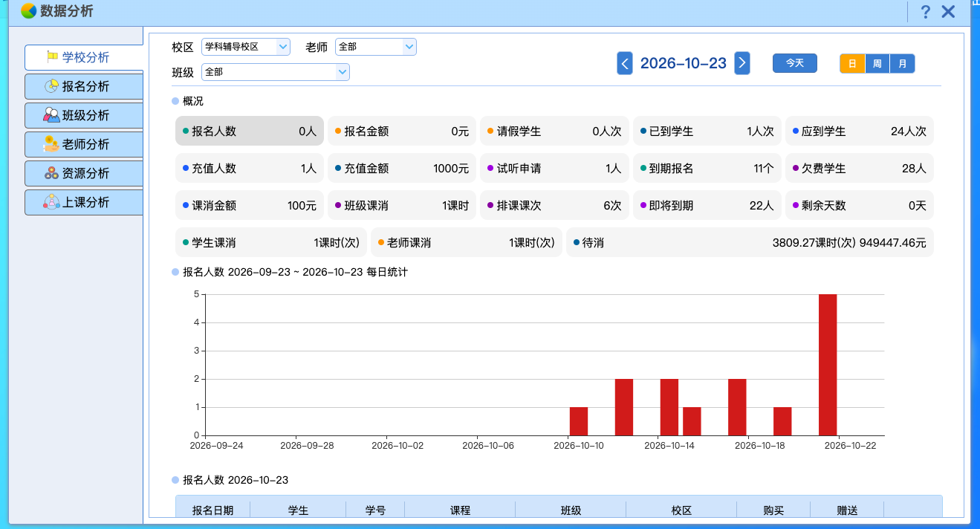Open 资源分析 via its circles icon
Screen dimensions: 980x529
51,173
